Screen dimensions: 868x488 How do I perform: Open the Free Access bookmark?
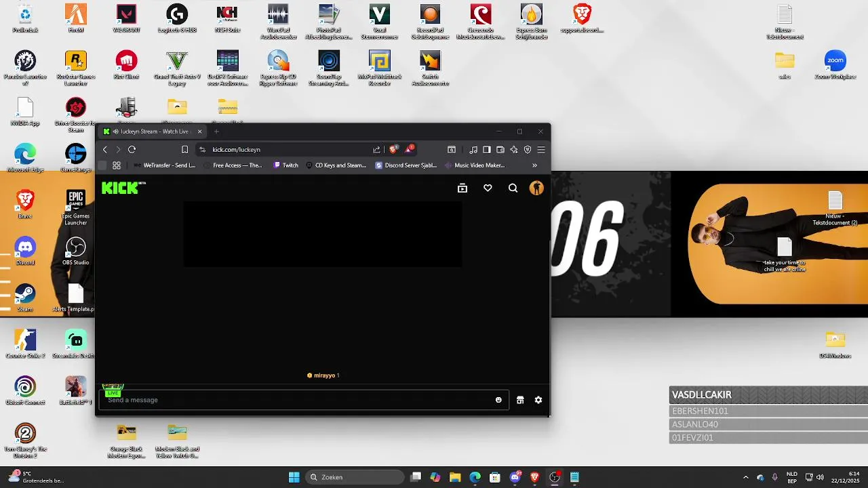pyautogui.click(x=233, y=165)
